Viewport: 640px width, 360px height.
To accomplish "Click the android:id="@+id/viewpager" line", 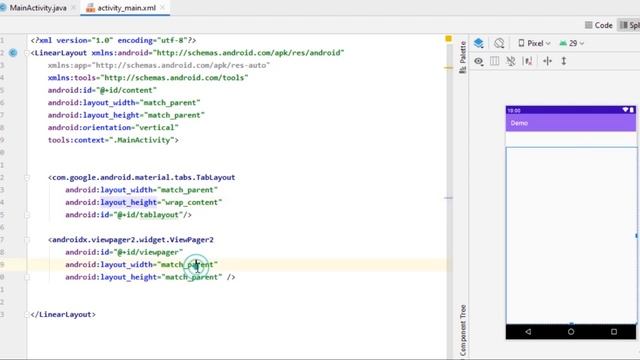I will 124,252.
